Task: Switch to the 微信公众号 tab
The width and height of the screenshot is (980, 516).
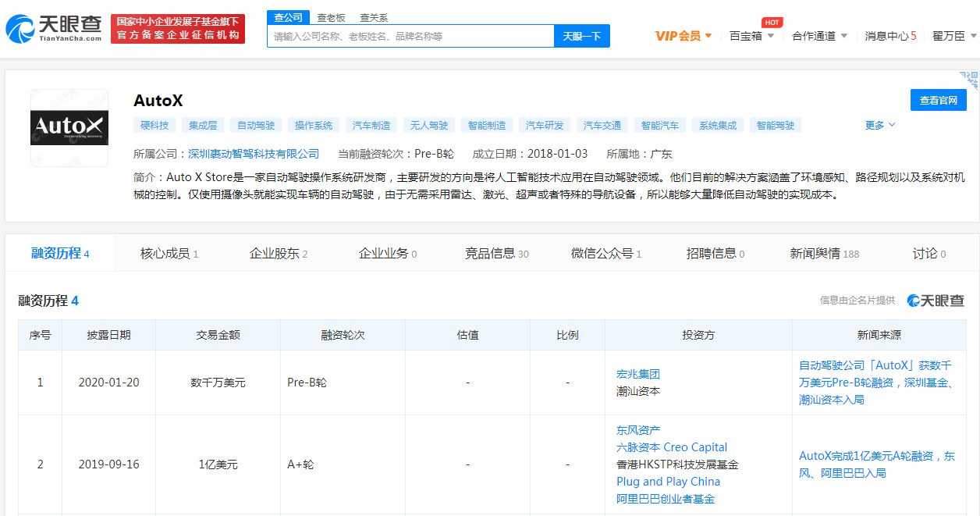Action: 606,253
